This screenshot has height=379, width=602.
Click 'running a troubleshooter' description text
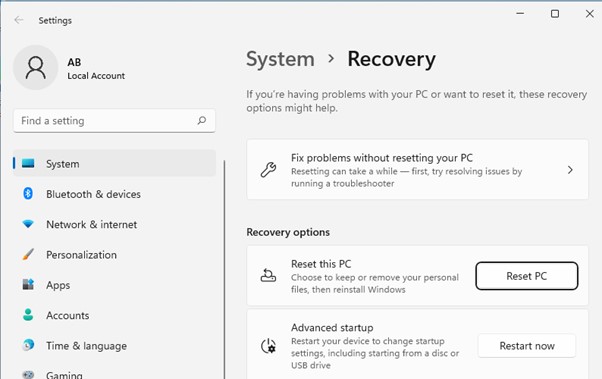pos(342,183)
